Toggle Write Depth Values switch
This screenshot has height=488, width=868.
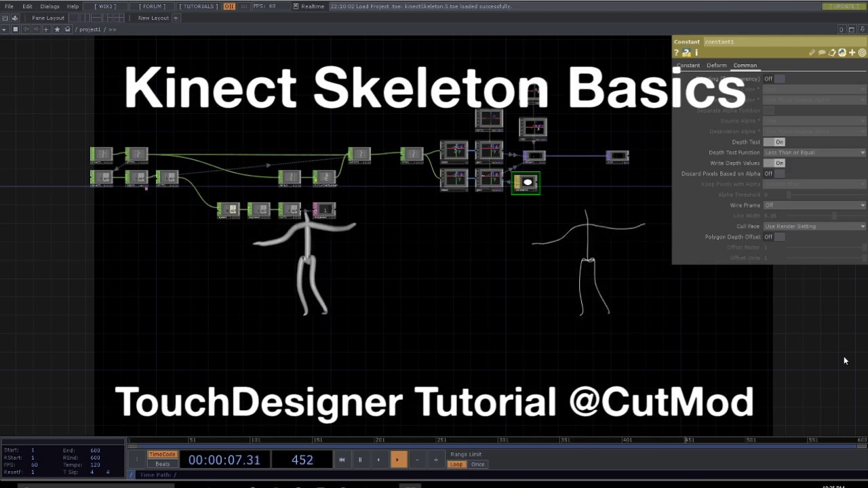(x=774, y=163)
